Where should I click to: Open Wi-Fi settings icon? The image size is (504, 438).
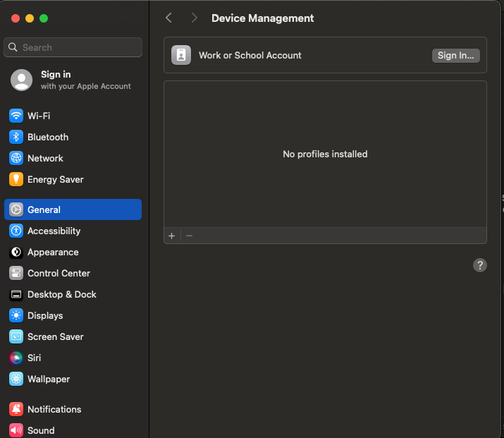(x=16, y=116)
